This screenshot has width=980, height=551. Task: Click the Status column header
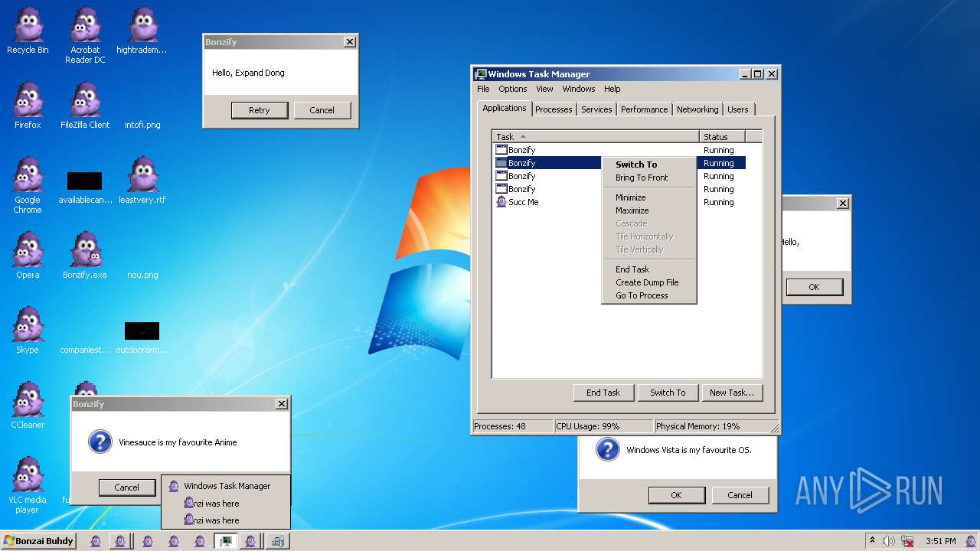[721, 137]
